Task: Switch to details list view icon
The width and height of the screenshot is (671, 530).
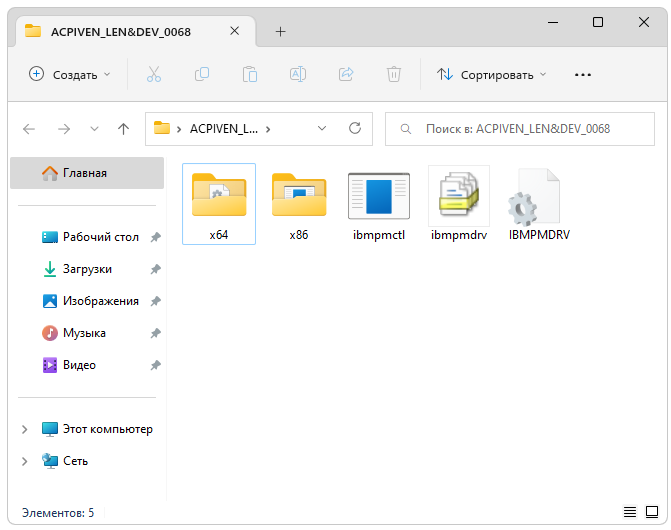Action: (629, 512)
